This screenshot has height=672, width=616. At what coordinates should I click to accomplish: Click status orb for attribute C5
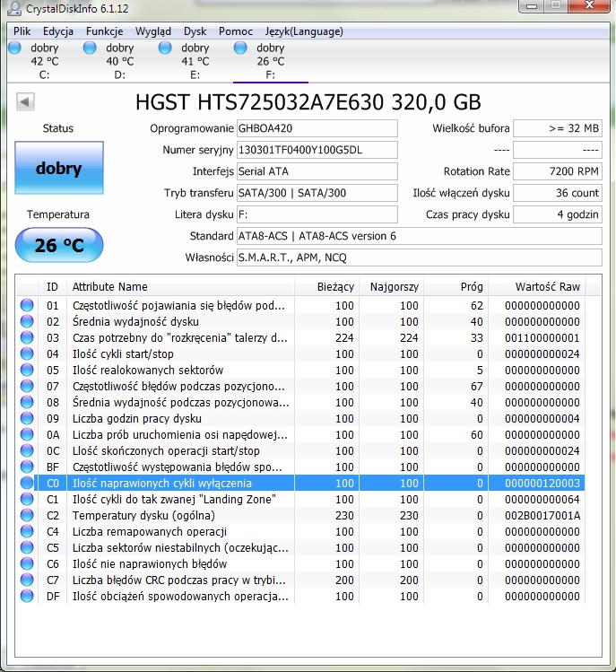pos(27,547)
